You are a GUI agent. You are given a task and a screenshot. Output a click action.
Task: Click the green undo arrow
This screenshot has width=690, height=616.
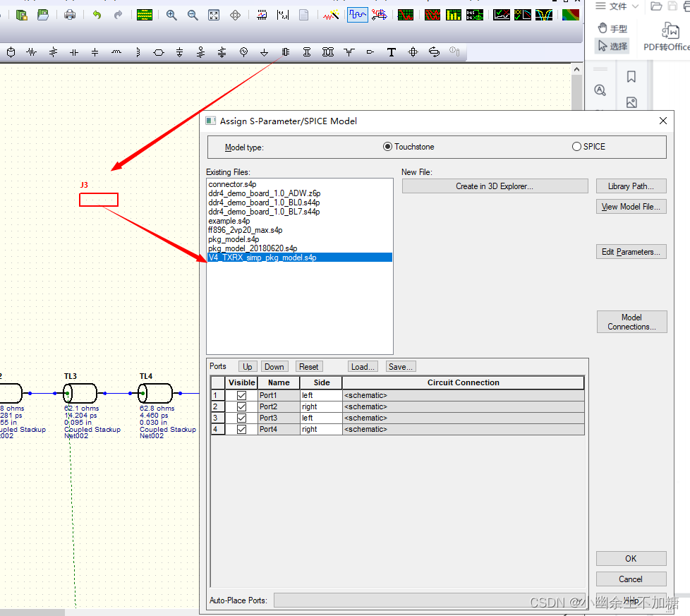97,15
